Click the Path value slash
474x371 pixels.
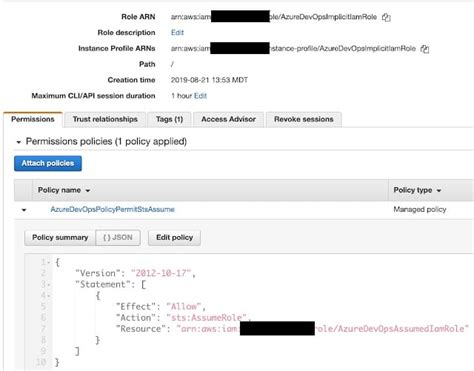[172, 64]
